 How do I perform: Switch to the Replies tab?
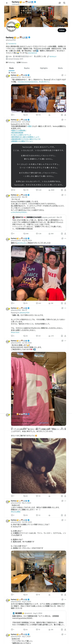tap(27, 68)
